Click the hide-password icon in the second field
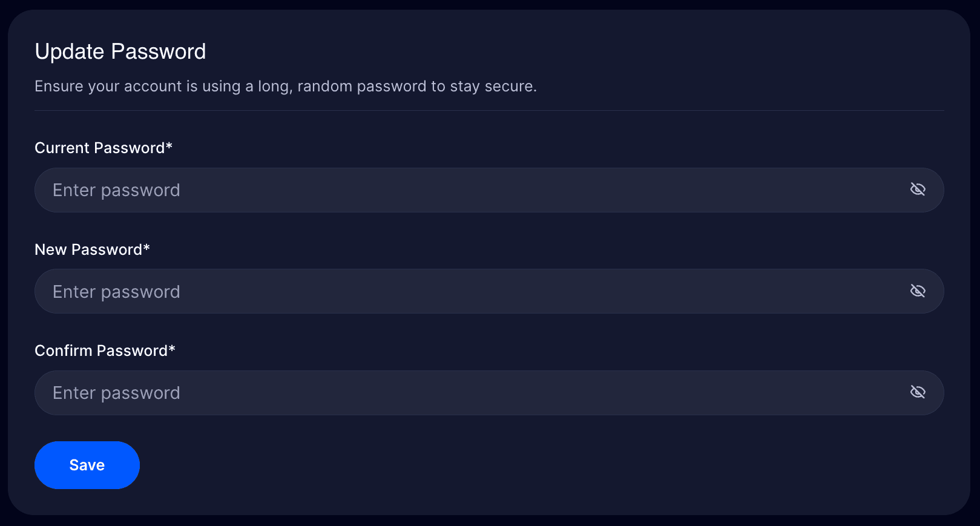Viewport: 980px width, 526px height. pos(918,291)
